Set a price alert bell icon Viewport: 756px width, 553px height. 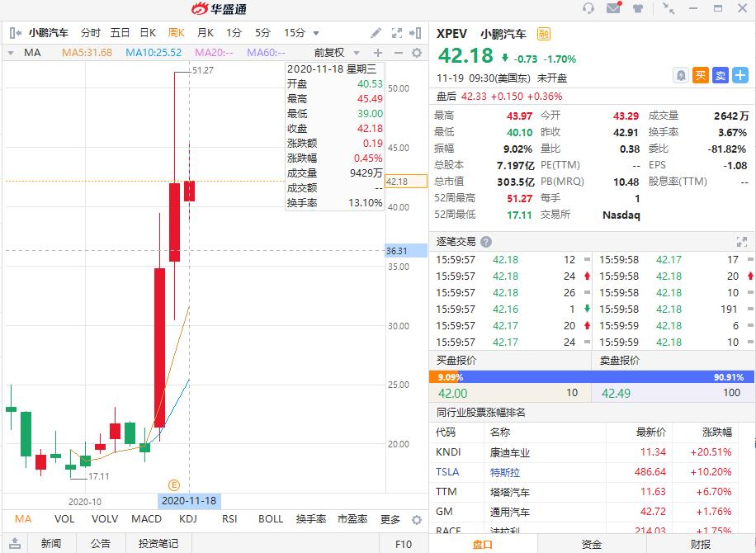pyautogui.click(x=680, y=75)
